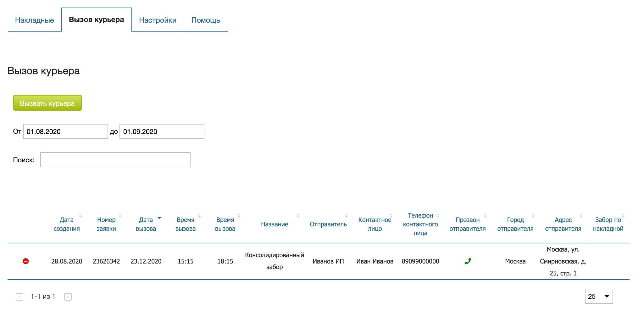The width and height of the screenshot is (644, 322).
Task: Click sort arrows beside Дата создания
Action: tap(80, 216)
